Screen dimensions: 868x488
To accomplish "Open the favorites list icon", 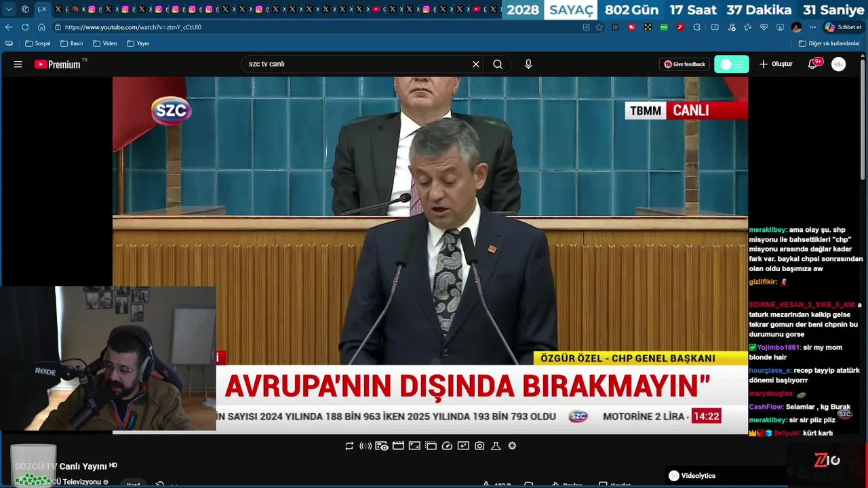I will pyautogui.click(x=747, y=27).
